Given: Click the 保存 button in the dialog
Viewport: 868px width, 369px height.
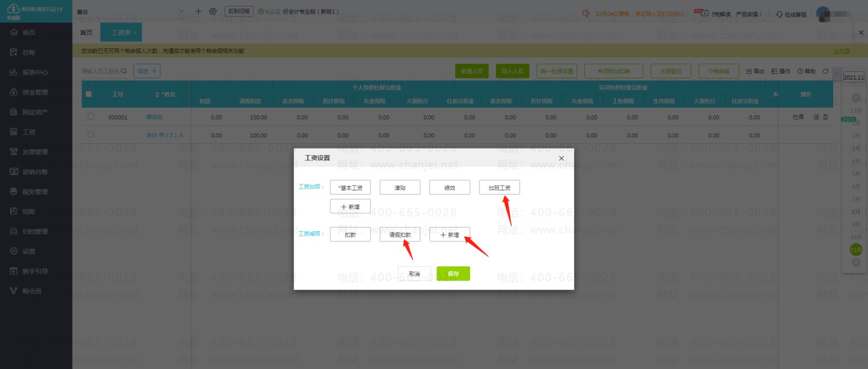Looking at the screenshot, I should [x=453, y=274].
